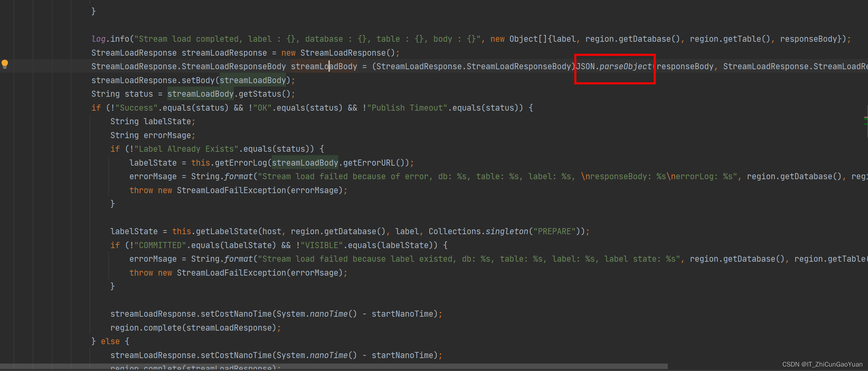868x371 pixels.
Task: Click the second 'throw new StreamLoadFailException' line
Action: click(x=238, y=273)
